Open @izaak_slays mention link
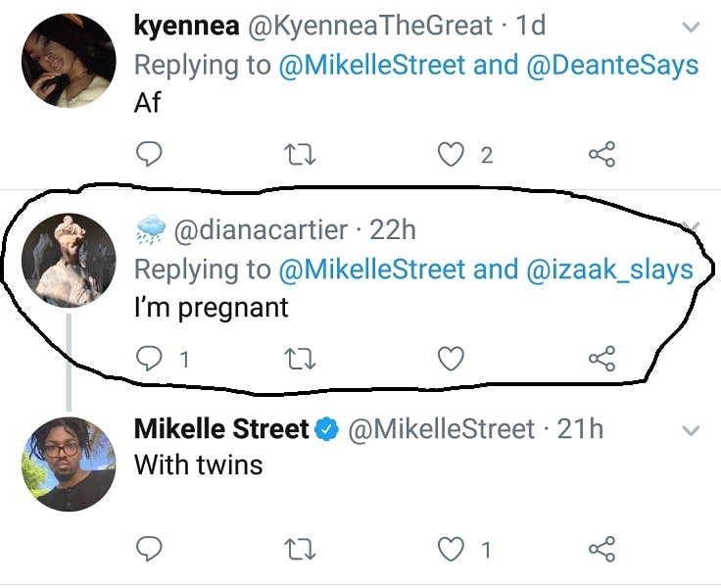The image size is (721, 588). point(611,269)
